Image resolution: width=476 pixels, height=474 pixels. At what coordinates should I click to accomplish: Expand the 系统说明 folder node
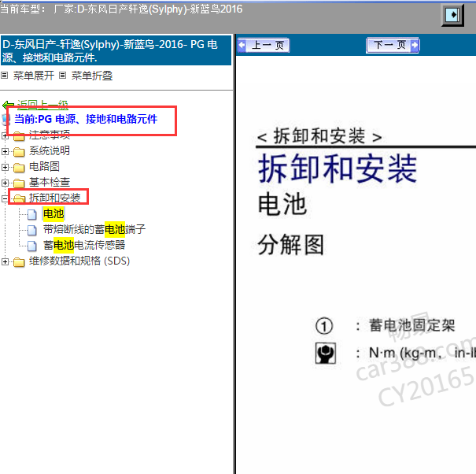click(x=5, y=151)
